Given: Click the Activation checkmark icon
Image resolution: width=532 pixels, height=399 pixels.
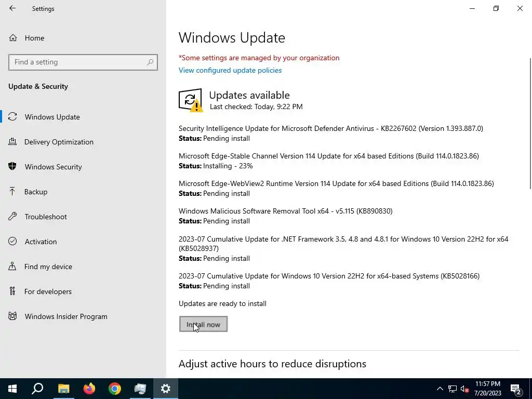Looking at the screenshot, I should [12, 241].
